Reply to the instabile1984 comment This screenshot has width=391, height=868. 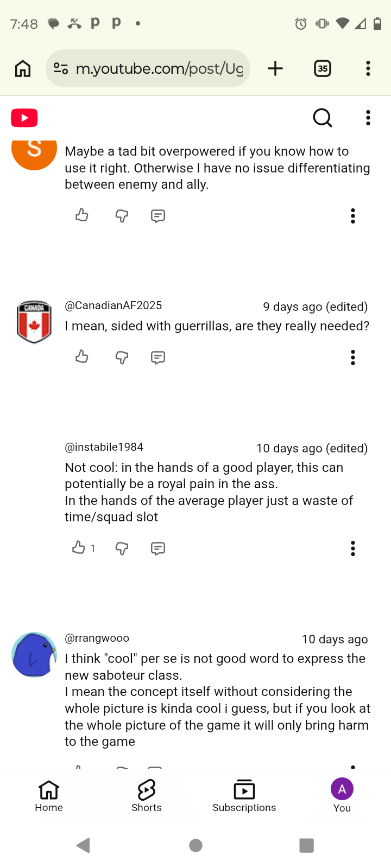click(158, 548)
